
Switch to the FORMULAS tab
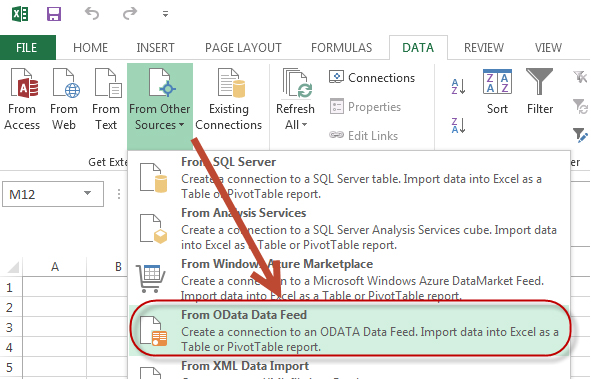coord(341,47)
